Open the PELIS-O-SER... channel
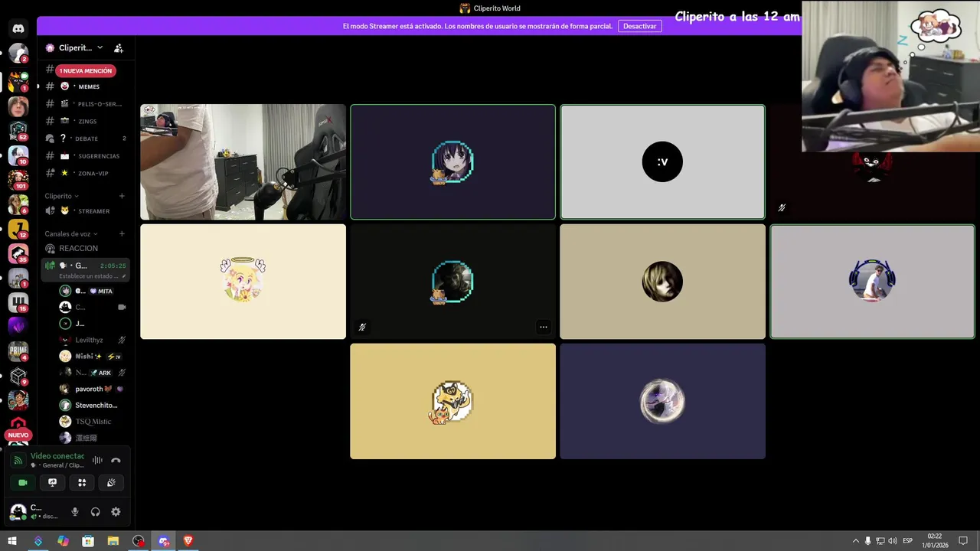Image resolution: width=980 pixels, height=551 pixels. click(86, 104)
